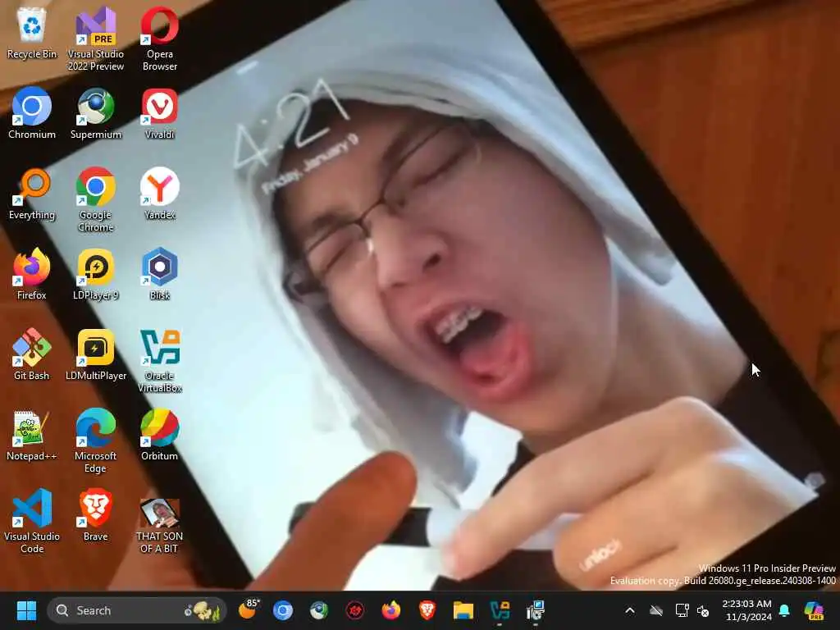Select the Brave desktop shortcut
This screenshot has height=630, width=840.
coord(96,515)
